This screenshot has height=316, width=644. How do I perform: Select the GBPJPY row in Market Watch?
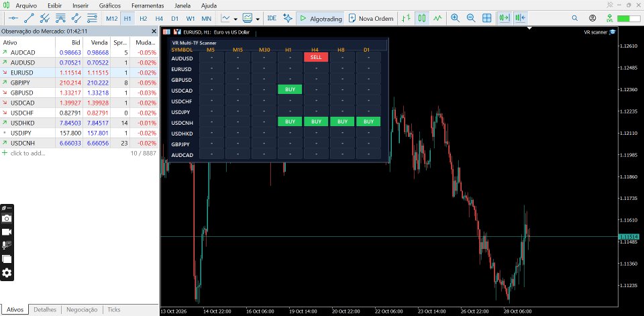click(x=79, y=83)
